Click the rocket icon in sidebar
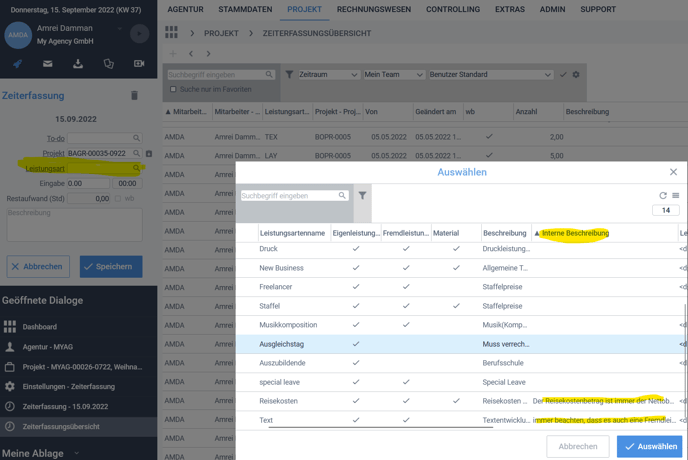Image resolution: width=688 pixels, height=460 pixels. click(17, 64)
